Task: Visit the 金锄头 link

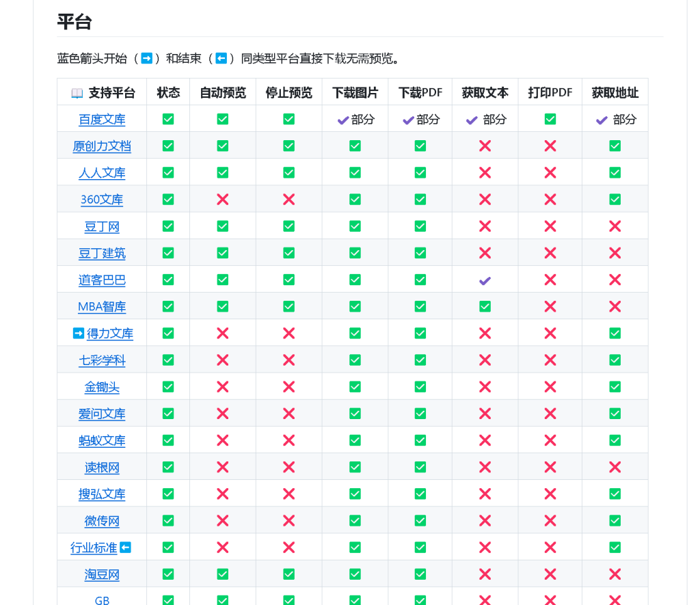Action: tap(102, 387)
